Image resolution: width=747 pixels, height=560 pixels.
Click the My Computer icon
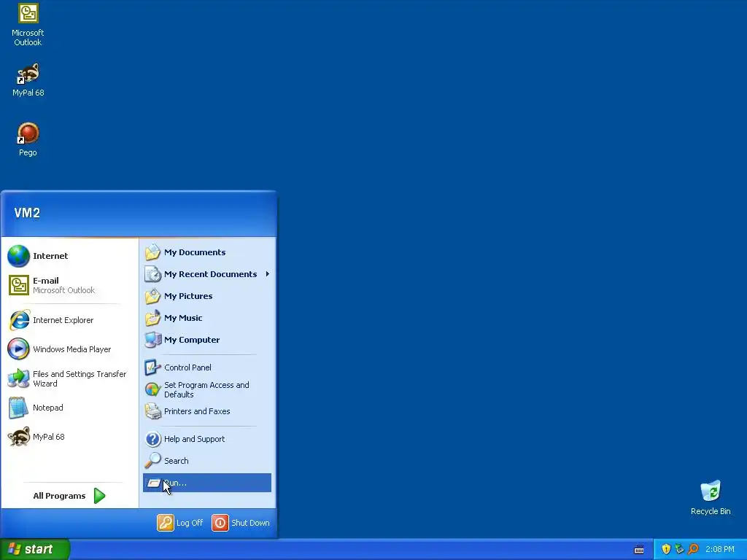point(153,340)
